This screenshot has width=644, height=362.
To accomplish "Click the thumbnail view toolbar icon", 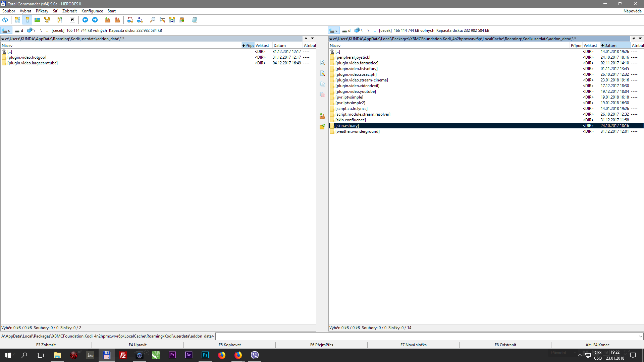I will 37,20.
